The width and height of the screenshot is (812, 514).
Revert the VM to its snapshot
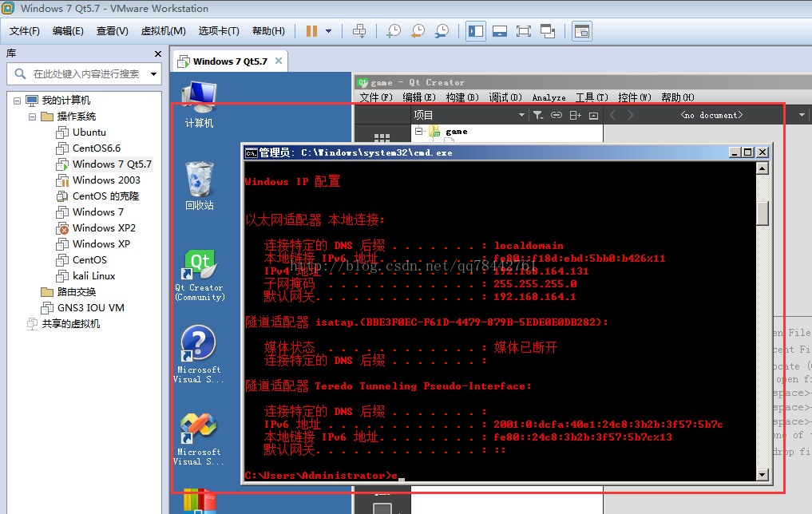[418, 31]
